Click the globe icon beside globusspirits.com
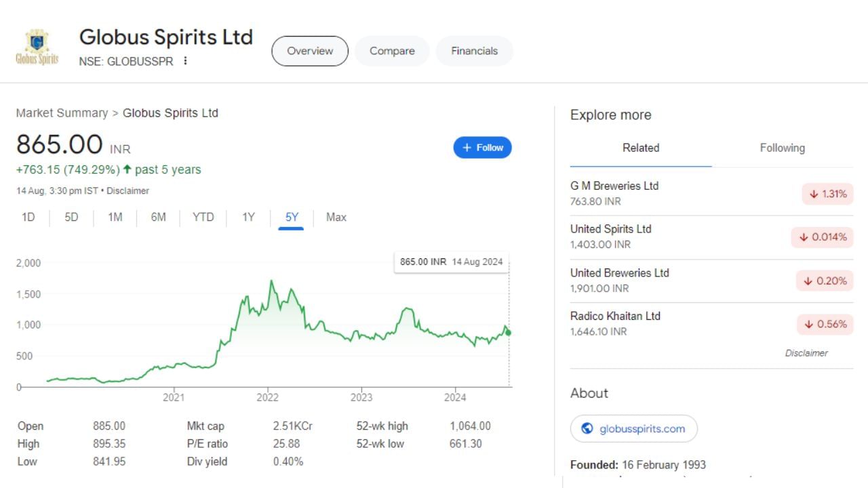868x488 pixels. pos(589,428)
